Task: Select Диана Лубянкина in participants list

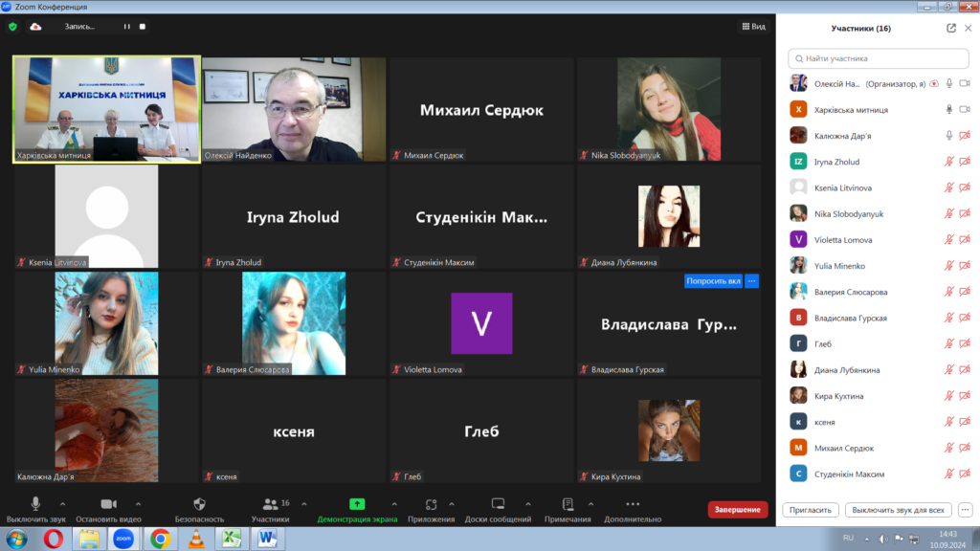Action: pyautogui.click(x=879, y=370)
